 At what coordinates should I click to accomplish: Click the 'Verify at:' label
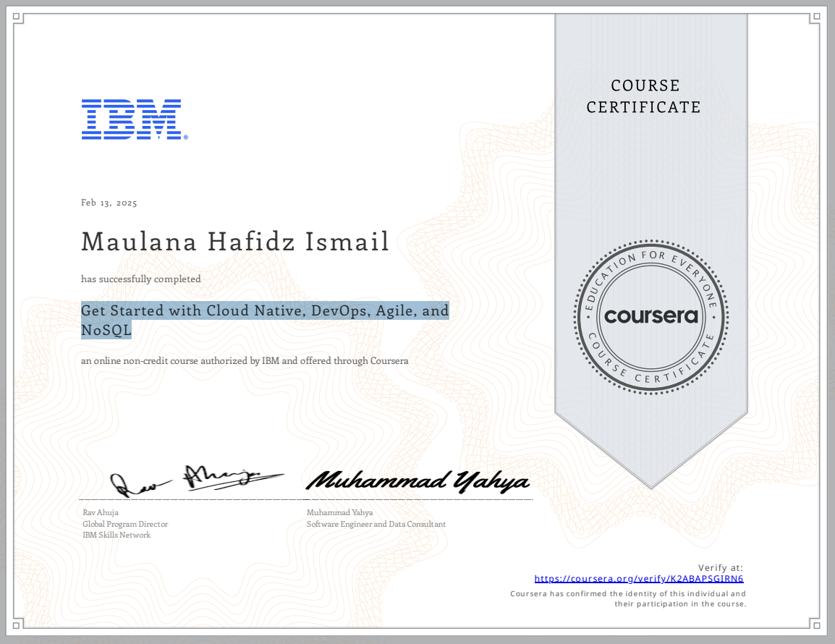point(721,568)
